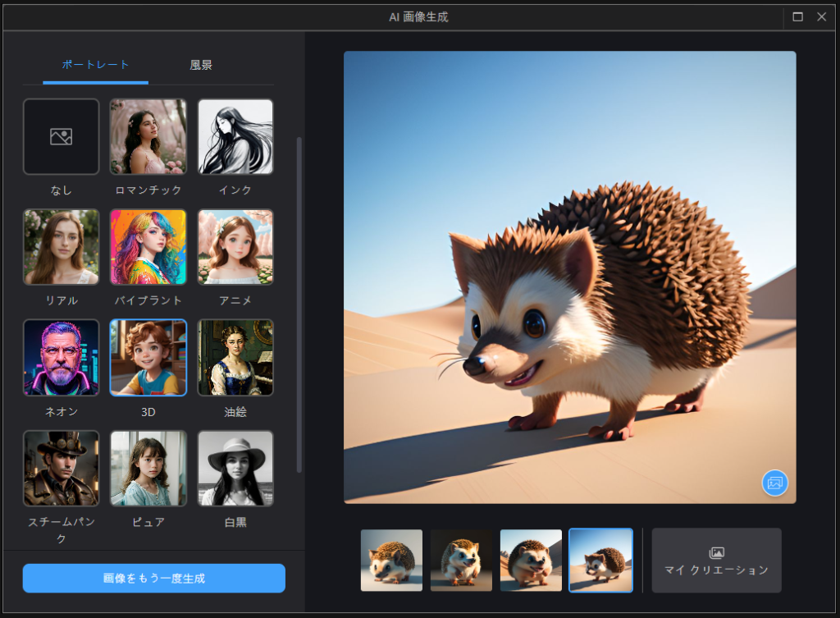Pick the スチームパンク style thumbnail
This screenshot has height=618, width=840.
click(61, 469)
